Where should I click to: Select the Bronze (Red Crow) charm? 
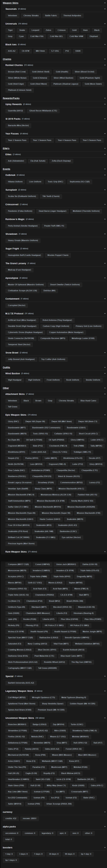click(x=17, y=72)
